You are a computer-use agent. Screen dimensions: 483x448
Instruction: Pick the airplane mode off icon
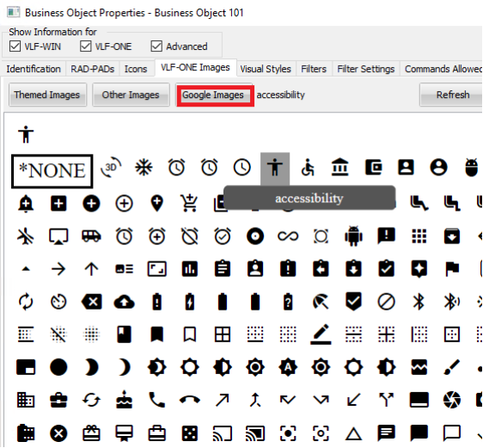click(26, 236)
